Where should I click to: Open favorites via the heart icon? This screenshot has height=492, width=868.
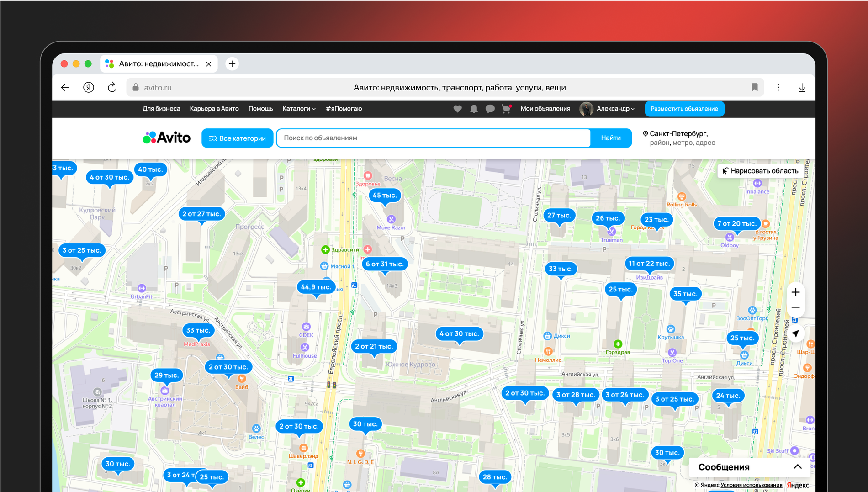point(457,109)
